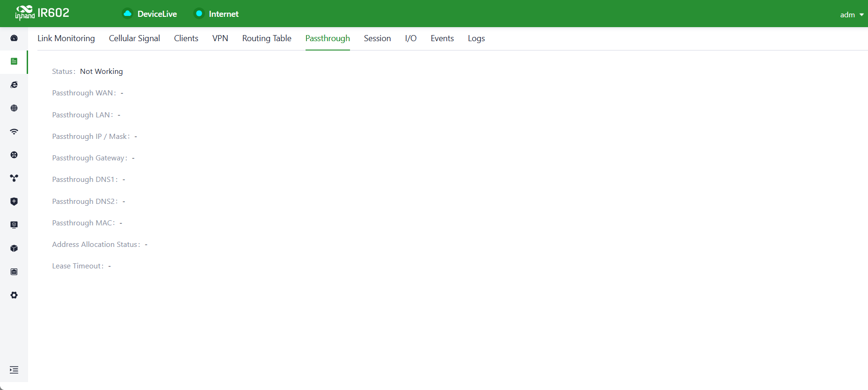Click the 'Lease Timeout:' label
Viewport: 868px width, 390px height.
tap(78, 266)
